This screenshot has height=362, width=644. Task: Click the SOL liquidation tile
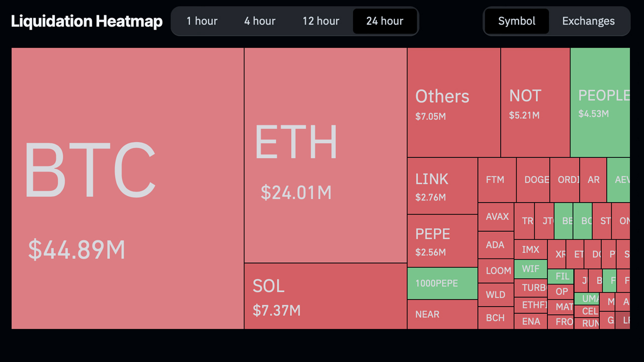point(325,297)
